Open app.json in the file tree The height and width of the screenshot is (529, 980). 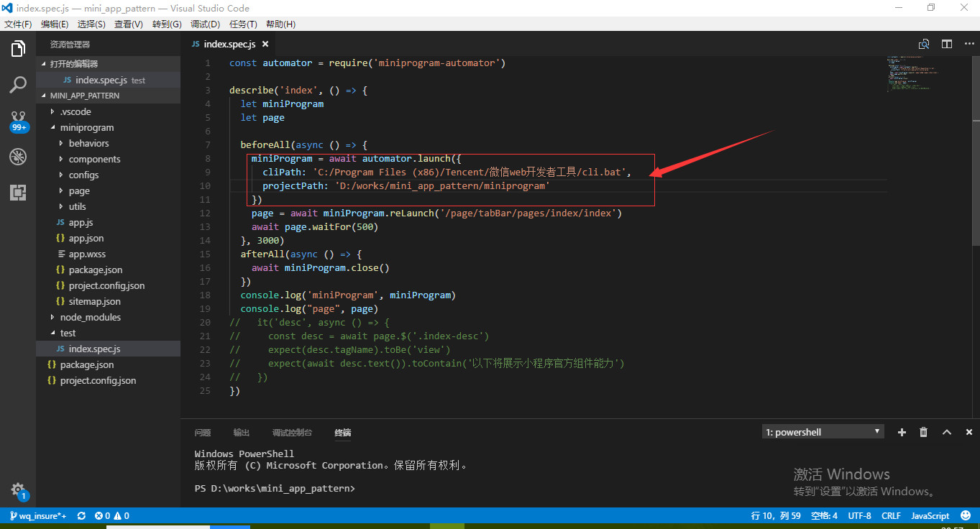pos(108,238)
